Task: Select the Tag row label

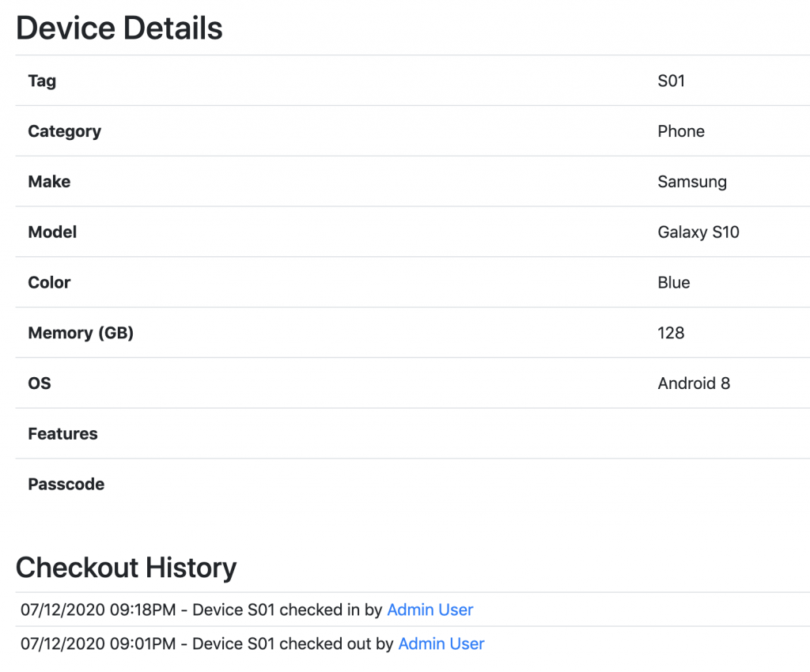Action: pyautogui.click(x=42, y=81)
